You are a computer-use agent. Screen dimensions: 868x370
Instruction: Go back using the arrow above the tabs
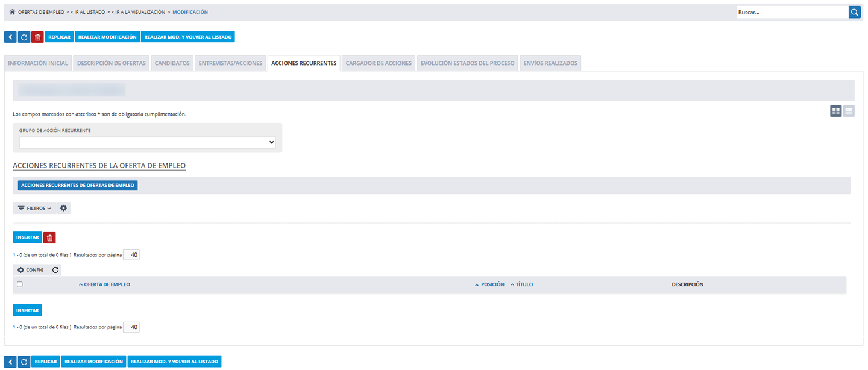(x=10, y=37)
